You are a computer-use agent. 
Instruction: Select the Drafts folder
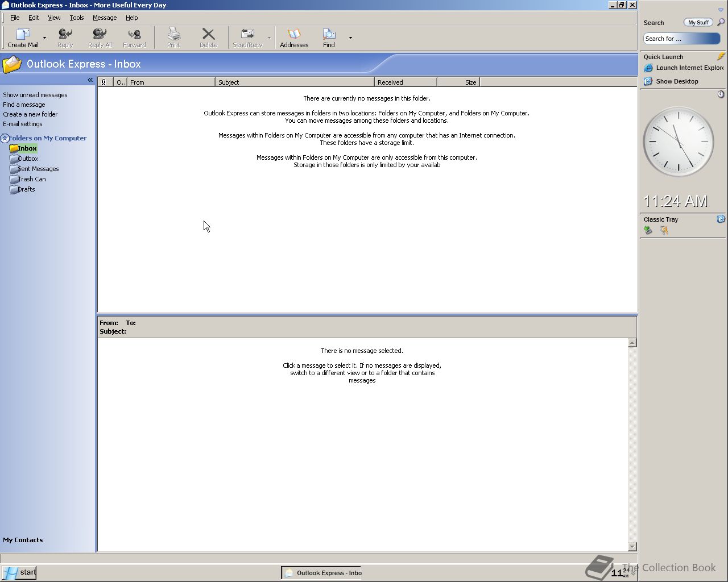(22, 189)
